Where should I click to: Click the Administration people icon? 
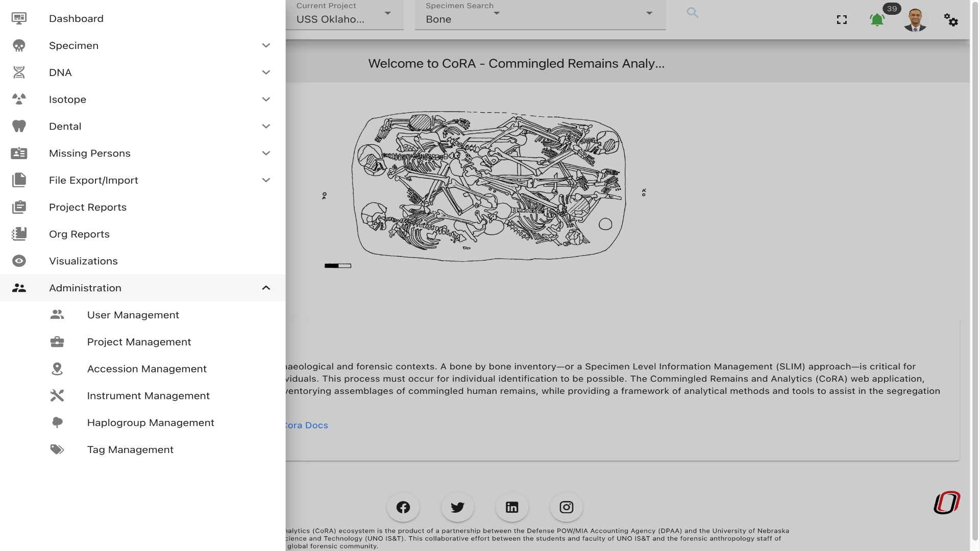pyautogui.click(x=19, y=288)
